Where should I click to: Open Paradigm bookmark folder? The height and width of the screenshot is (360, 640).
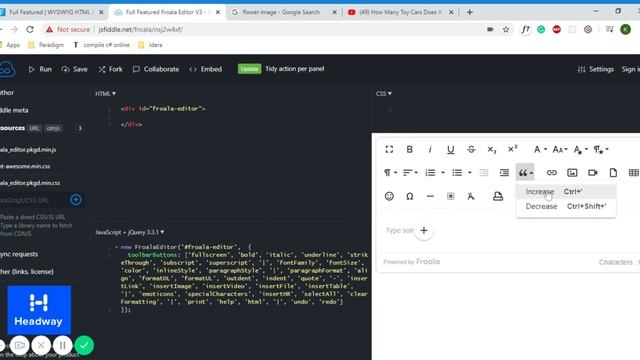(x=46, y=45)
